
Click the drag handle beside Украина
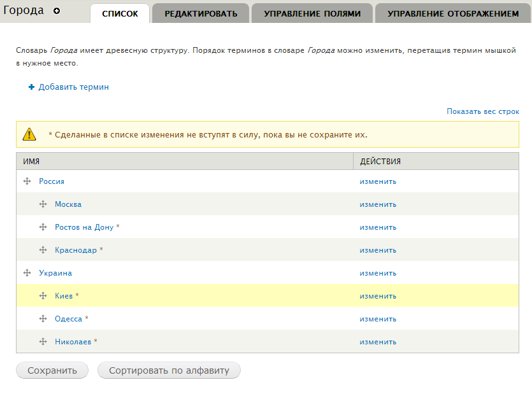tap(27, 273)
